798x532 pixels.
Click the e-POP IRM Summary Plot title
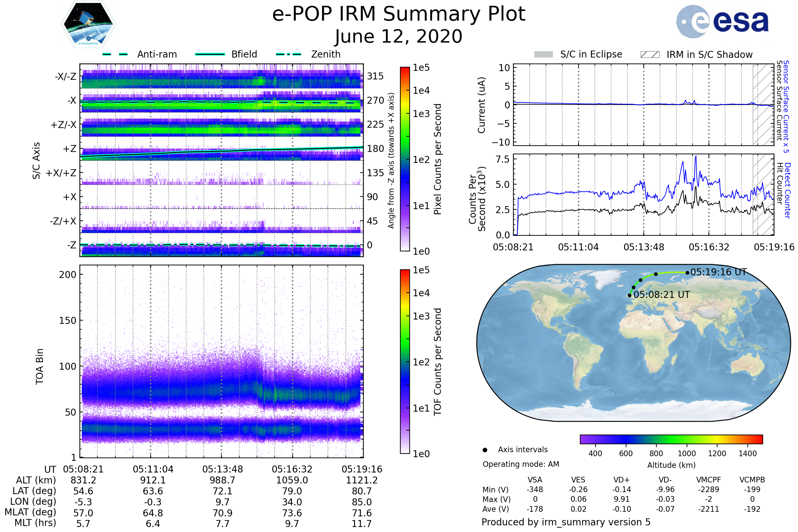pos(399,14)
